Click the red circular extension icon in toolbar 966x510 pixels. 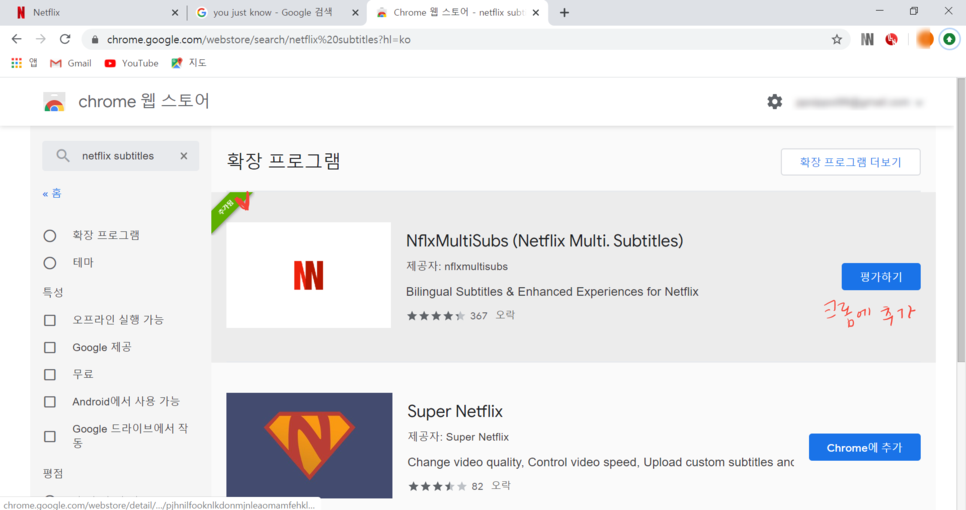(x=891, y=39)
